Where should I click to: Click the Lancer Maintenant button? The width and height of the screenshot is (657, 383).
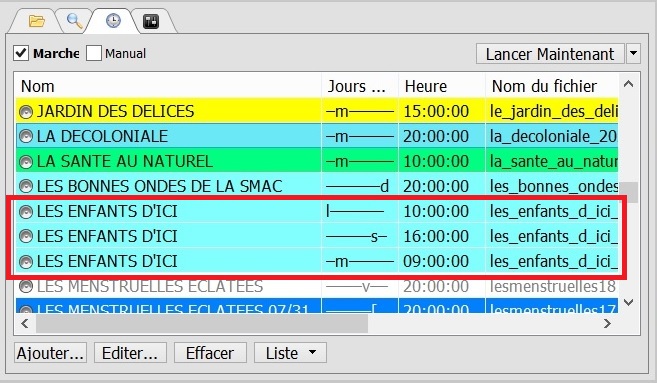pos(550,54)
